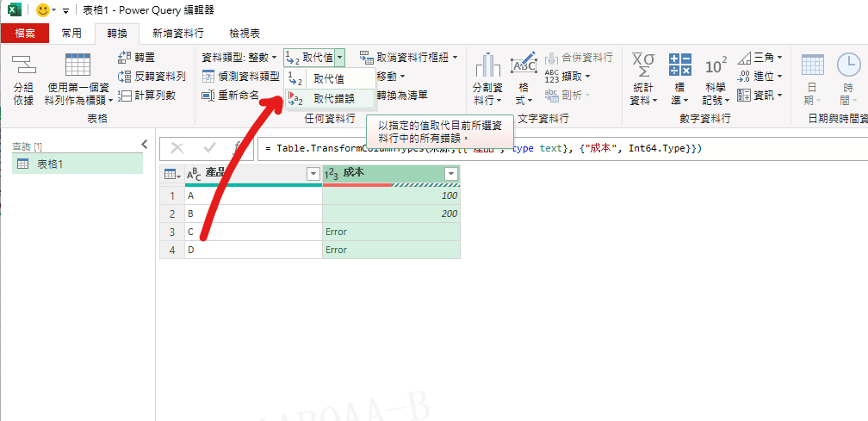Click the formula bar text field
Image resolution: width=868 pixels, height=421 pixels.
click(x=560, y=149)
